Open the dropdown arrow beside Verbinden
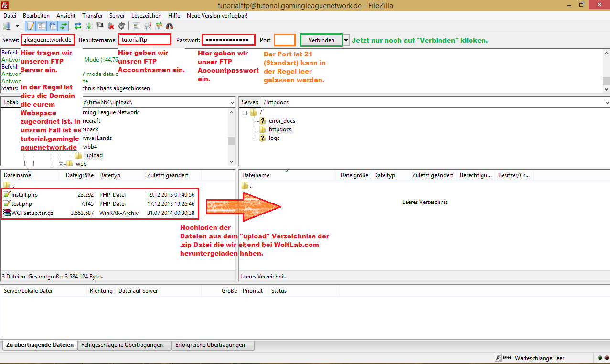This screenshot has width=610, height=364. tap(346, 40)
